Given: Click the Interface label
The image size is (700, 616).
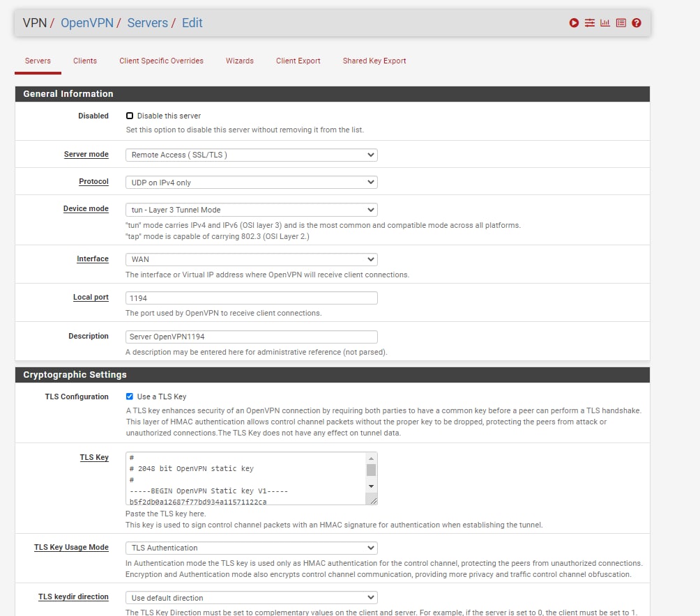Looking at the screenshot, I should (93, 259).
